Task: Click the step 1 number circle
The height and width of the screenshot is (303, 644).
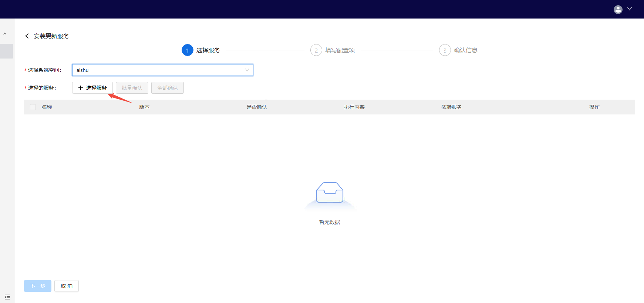Action: (188, 50)
